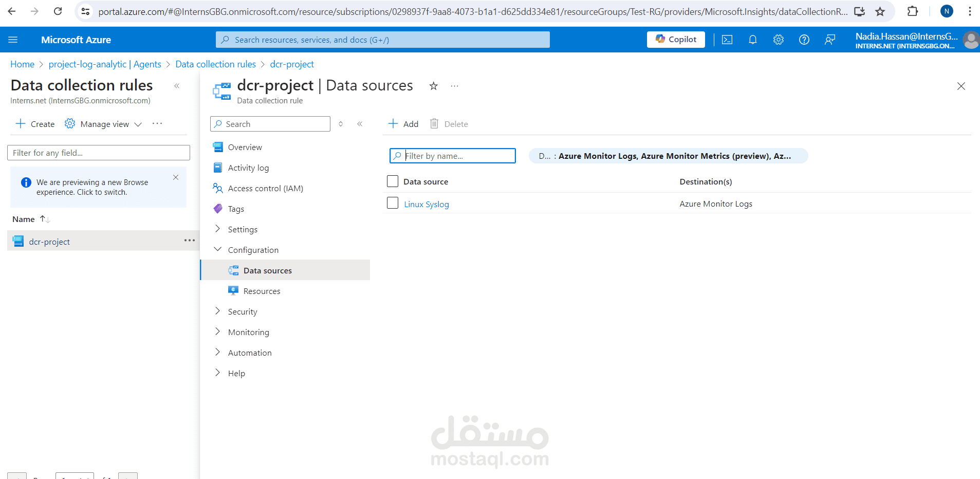Open the notifications bell
The width and height of the screenshot is (980, 479).
(753, 40)
